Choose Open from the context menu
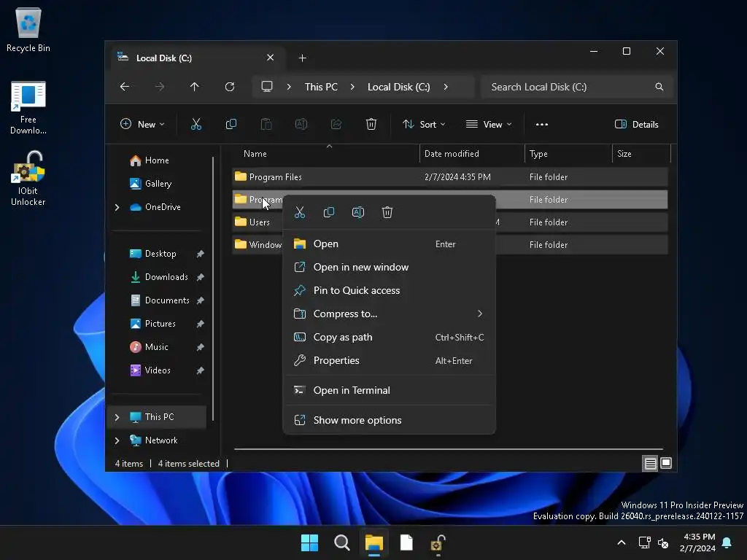 pos(390,244)
